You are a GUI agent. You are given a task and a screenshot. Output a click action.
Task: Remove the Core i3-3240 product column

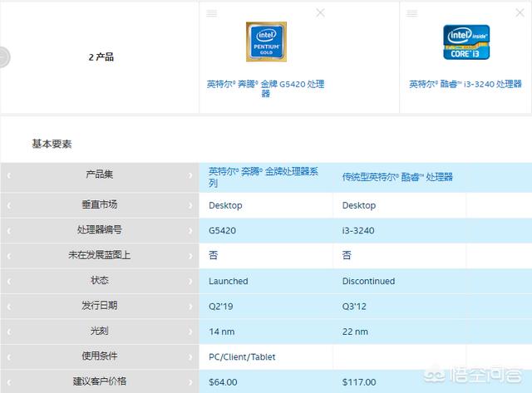point(520,13)
